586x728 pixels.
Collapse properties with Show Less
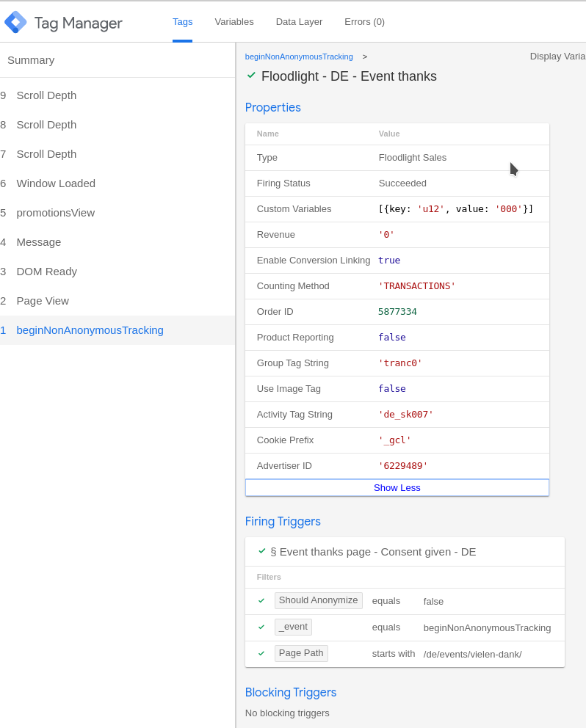click(x=397, y=487)
